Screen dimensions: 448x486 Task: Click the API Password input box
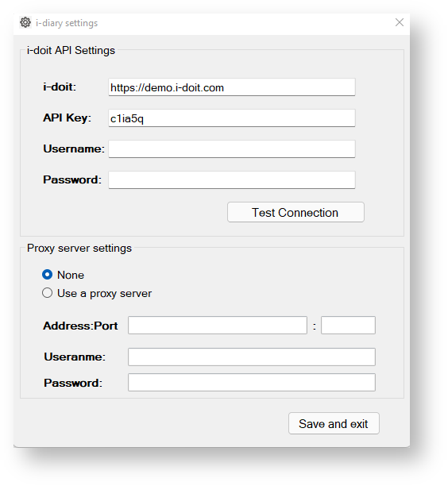232,180
